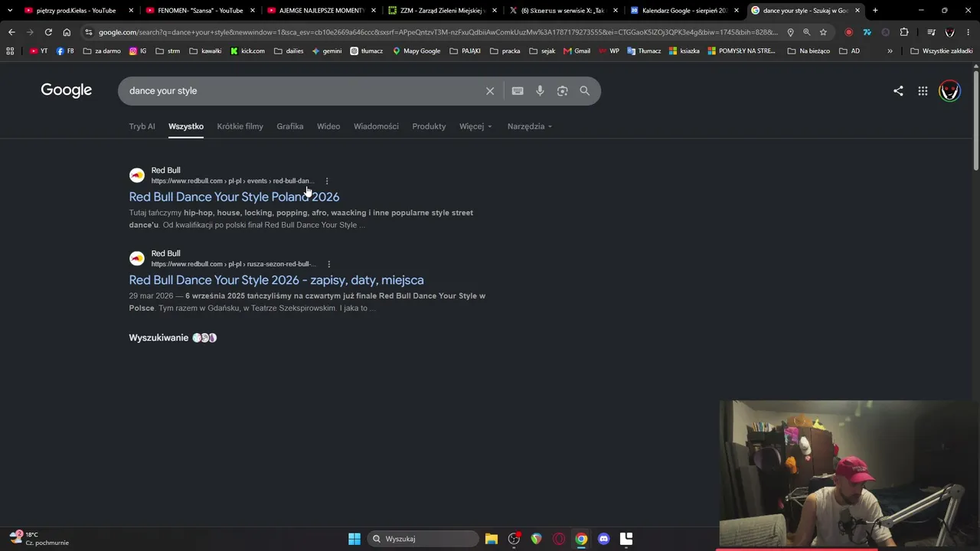Switch to the Krótkie filmy tab
Viewport: 980px width, 551px height.
[240, 126]
